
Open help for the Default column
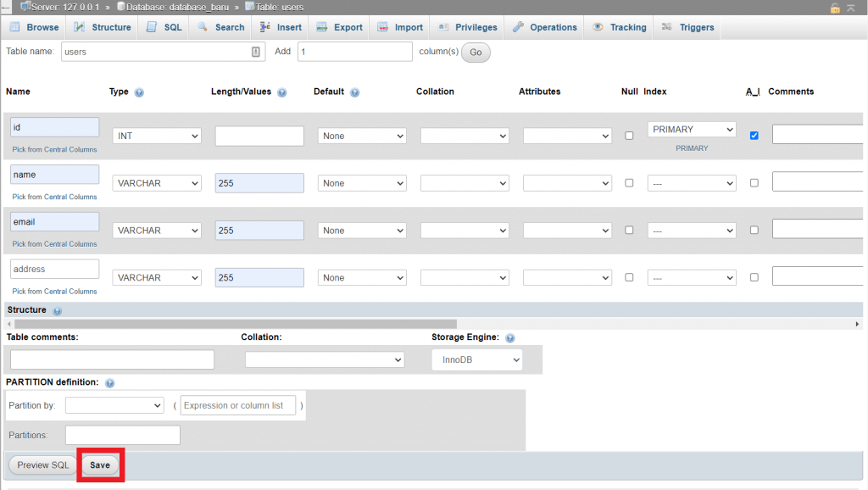click(x=355, y=92)
